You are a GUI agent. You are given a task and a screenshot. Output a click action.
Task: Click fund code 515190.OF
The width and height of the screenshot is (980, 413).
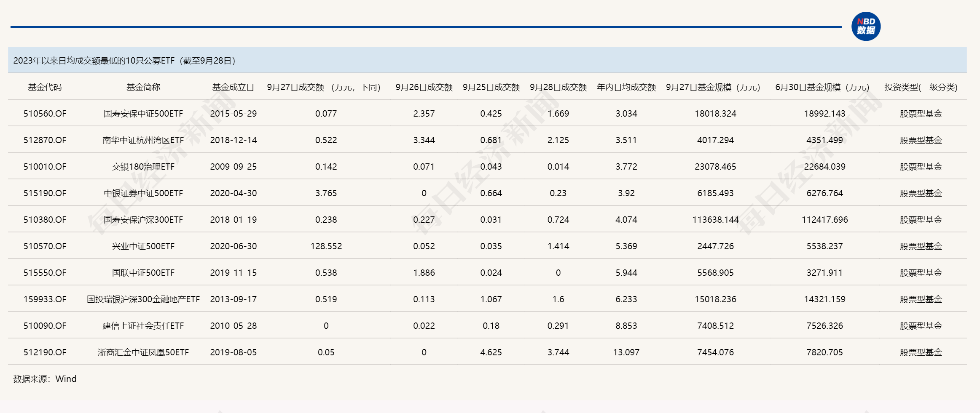45,193
